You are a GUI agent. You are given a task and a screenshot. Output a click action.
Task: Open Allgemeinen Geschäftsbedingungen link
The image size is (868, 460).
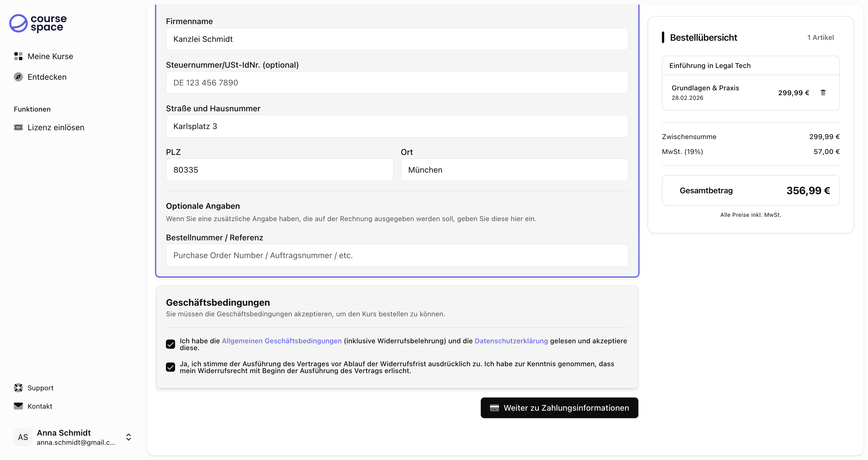click(281, 341)
